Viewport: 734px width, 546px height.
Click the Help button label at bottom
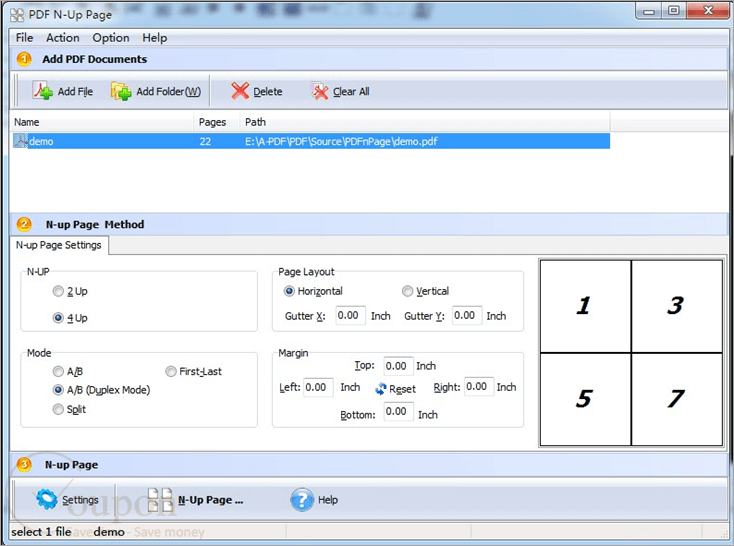[328, 500]
